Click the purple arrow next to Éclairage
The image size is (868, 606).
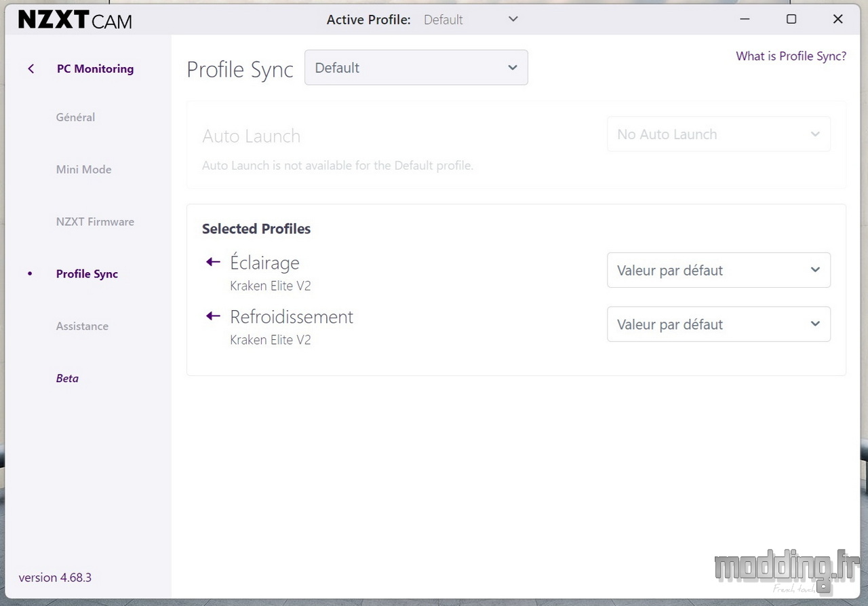pyautogui.click(x=213, y=262)
